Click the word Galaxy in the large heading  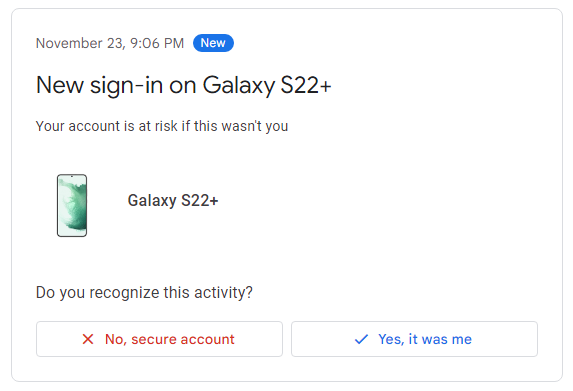(x=239, y=86)
